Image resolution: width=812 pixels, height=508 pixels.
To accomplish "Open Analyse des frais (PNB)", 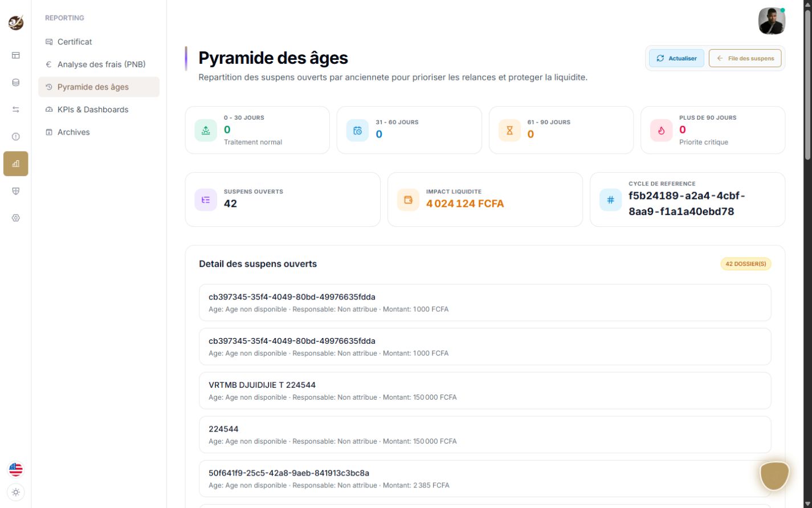I will [x=99, y=64].
